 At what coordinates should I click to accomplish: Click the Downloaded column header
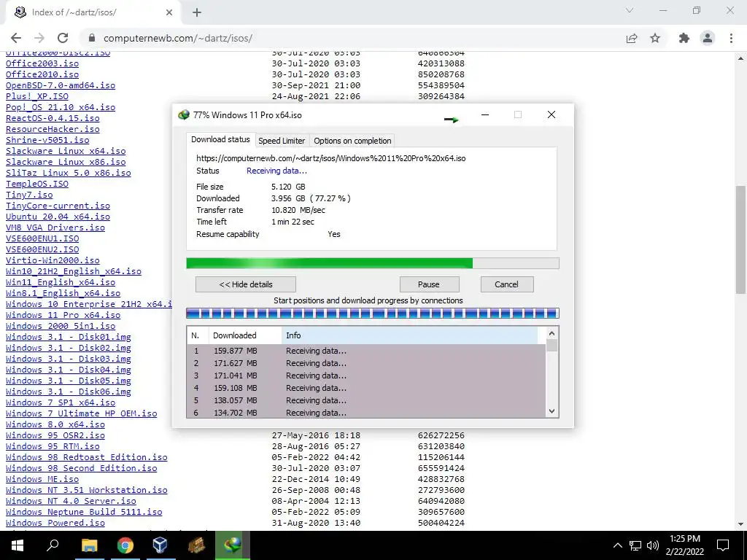click(x=245, y=335)
